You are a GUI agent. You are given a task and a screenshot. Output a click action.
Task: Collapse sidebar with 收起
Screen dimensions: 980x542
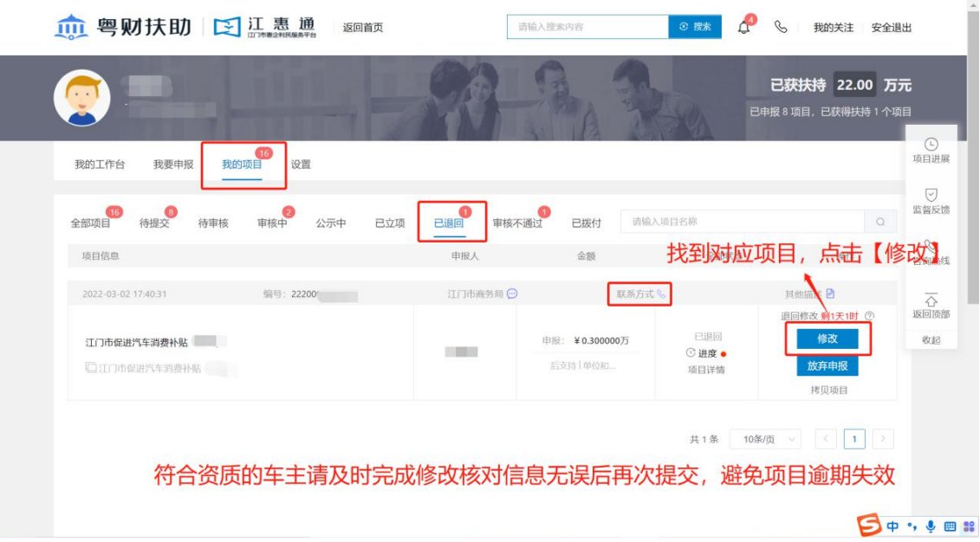(931, 340)
